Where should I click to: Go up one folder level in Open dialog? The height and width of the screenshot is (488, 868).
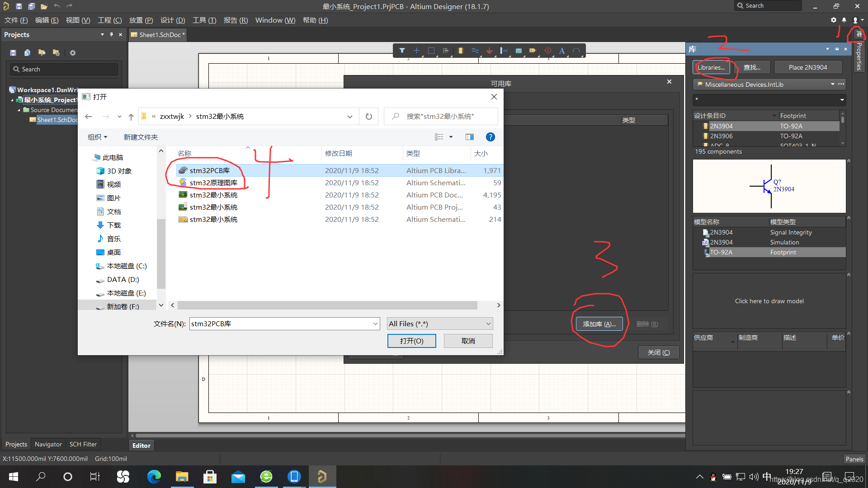131,117
